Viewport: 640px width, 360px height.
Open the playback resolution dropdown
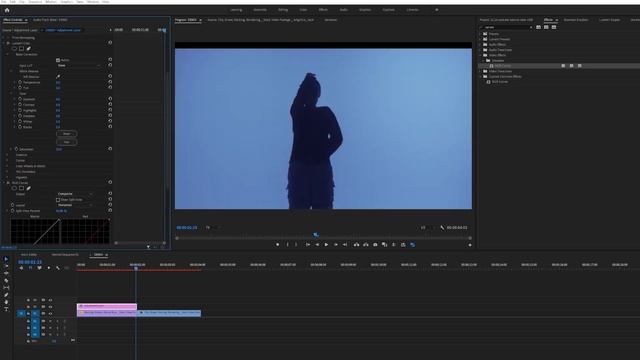[426, 227]
